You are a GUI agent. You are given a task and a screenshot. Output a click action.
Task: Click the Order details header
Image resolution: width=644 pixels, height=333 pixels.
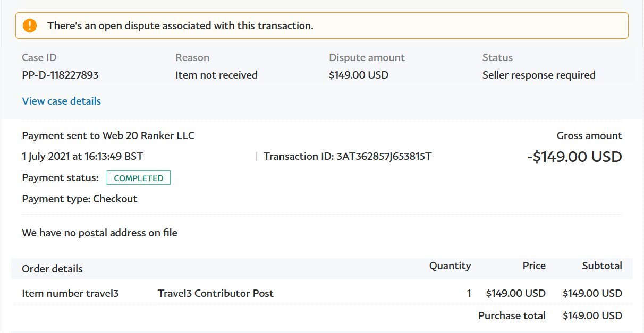click(52, 269)
